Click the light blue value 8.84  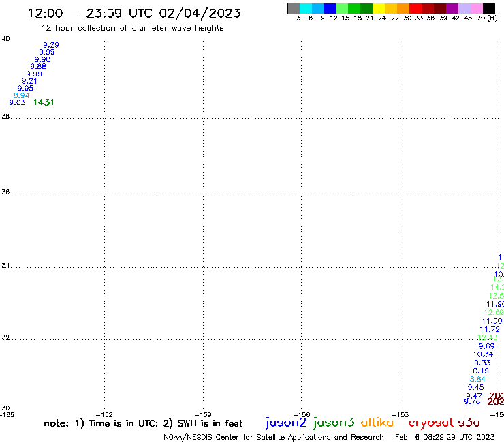[477, 380]
